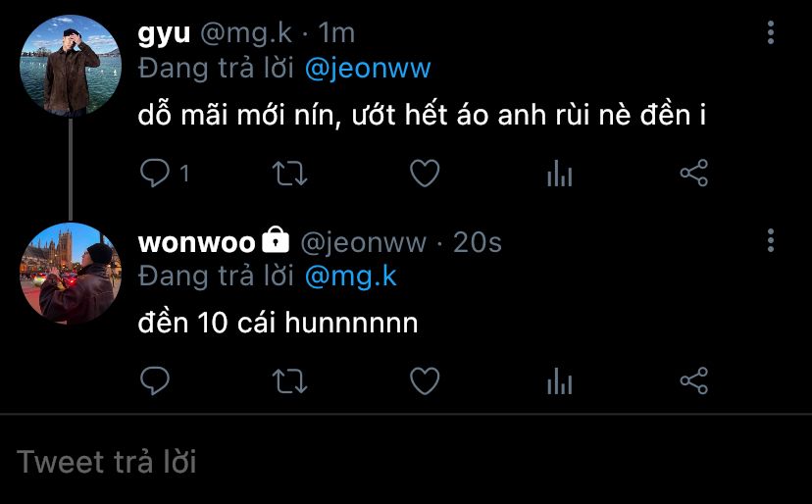Share gyu's tweet
812x504 pixels.
(693, 174)
